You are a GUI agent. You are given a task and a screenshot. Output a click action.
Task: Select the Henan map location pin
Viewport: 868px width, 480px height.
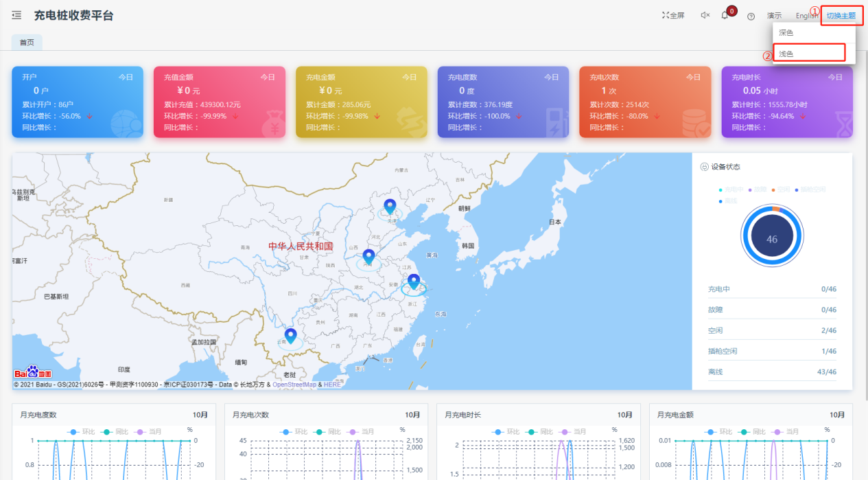coord(368,257)
